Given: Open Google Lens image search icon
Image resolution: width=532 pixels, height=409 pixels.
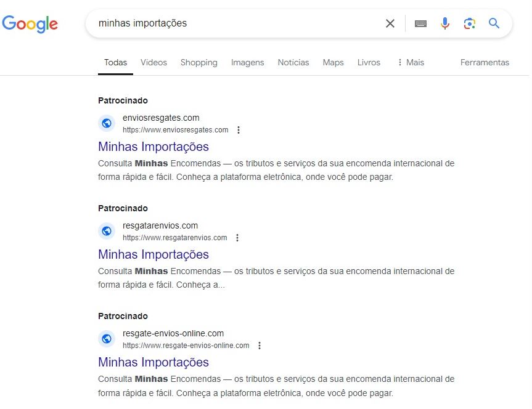Looking at the screenshot, I should tap(469, 23).
